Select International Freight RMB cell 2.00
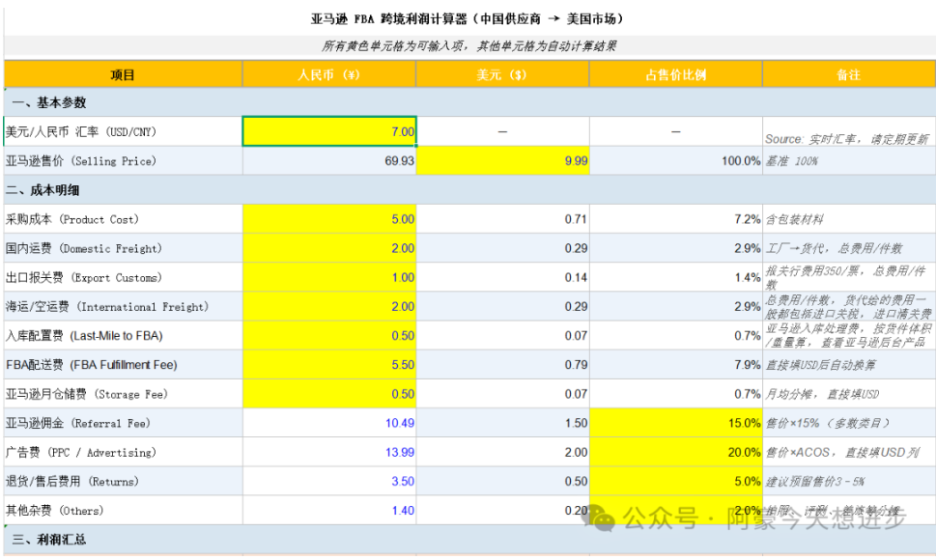 point(329,306)
